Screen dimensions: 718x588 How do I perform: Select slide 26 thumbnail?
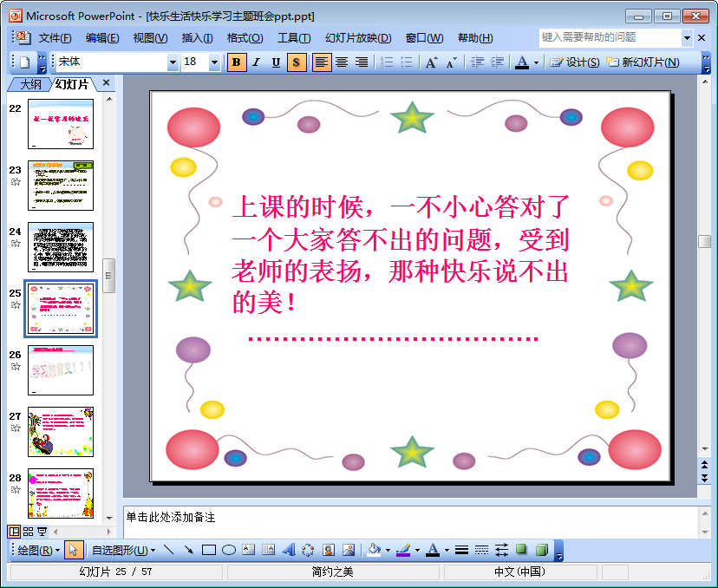[x=61, y=370]
